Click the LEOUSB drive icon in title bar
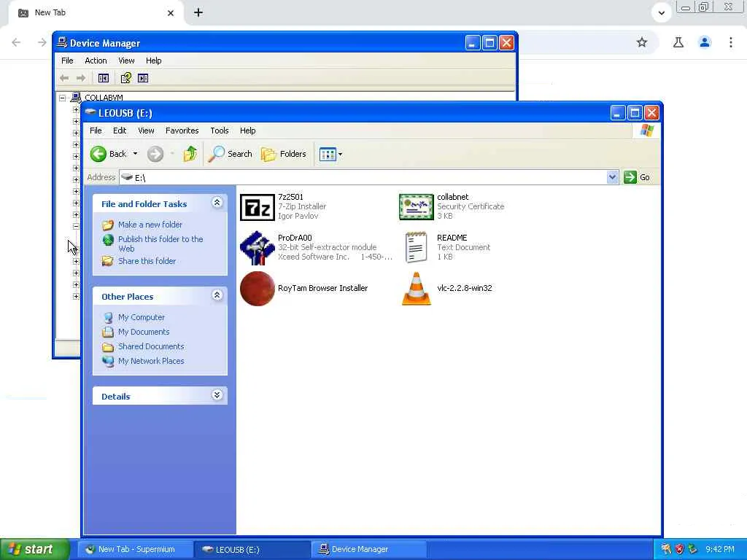747x560 pixels. point(90,112)
